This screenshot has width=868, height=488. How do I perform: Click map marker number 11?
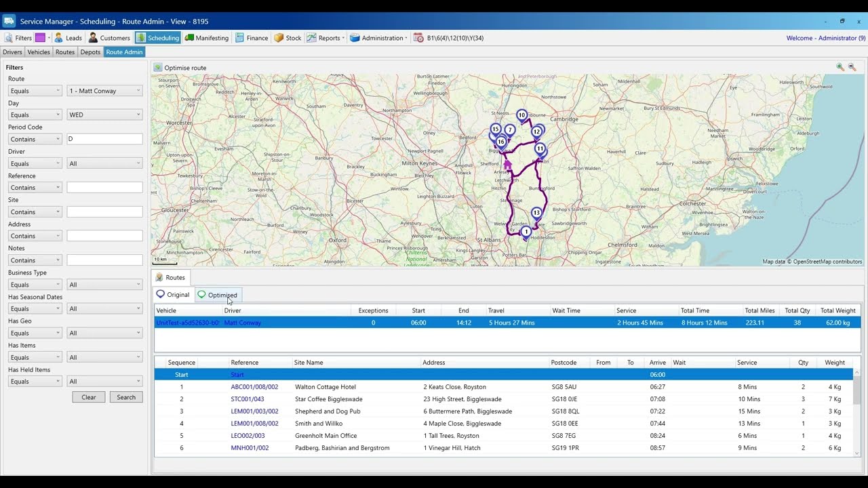click(540, 149)
